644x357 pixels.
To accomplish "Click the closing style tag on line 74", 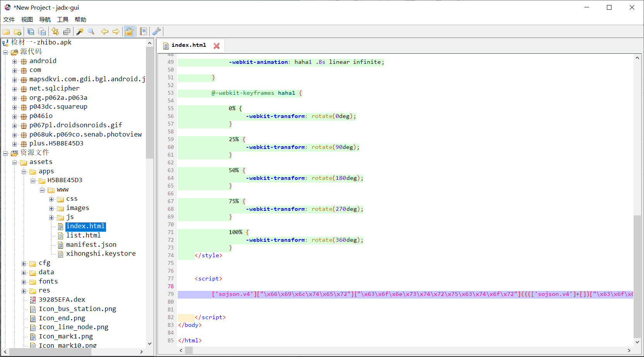I will coord(209,255).
